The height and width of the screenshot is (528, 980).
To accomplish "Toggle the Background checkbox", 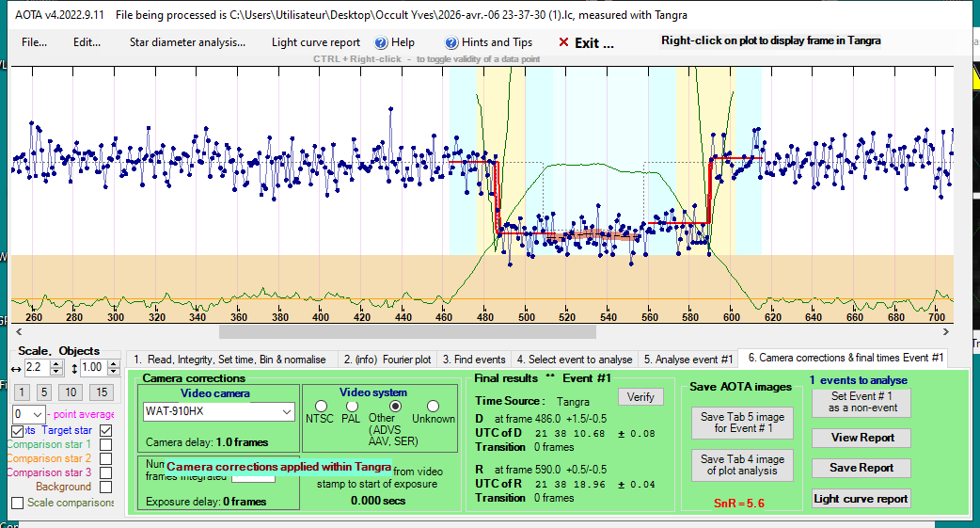I will tap(105, 487).
